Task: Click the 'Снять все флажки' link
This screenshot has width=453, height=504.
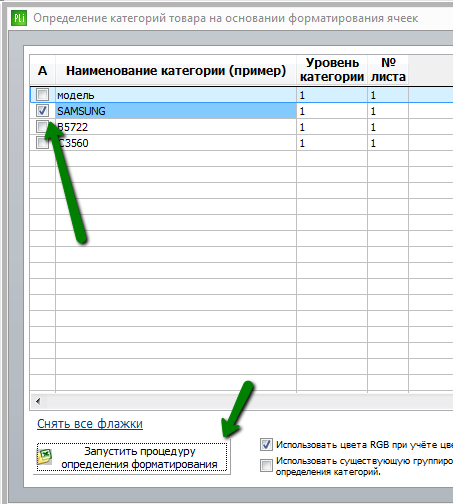Action: coord(90,424)
